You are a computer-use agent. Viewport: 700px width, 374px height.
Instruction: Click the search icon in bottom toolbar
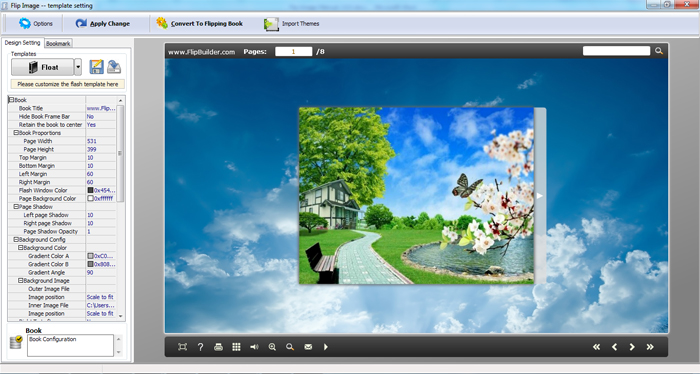click(290, 347)
